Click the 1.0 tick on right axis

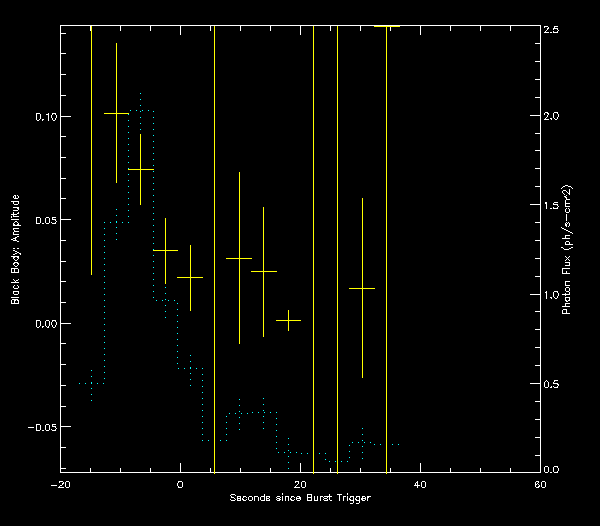point(551,295)
